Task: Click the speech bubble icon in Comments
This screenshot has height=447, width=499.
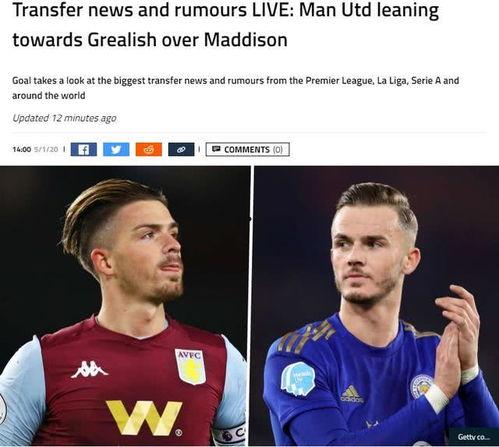Action: point(216,149)
